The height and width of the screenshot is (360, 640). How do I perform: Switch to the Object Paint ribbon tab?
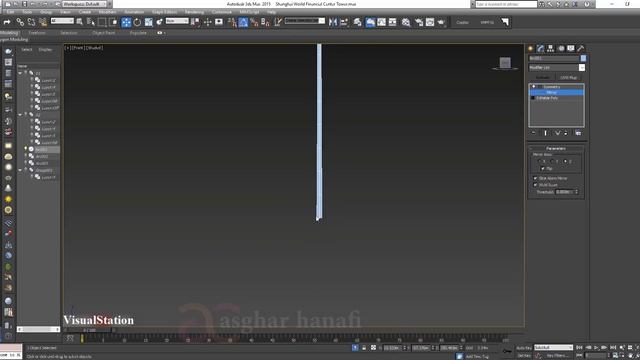[104, 33]
